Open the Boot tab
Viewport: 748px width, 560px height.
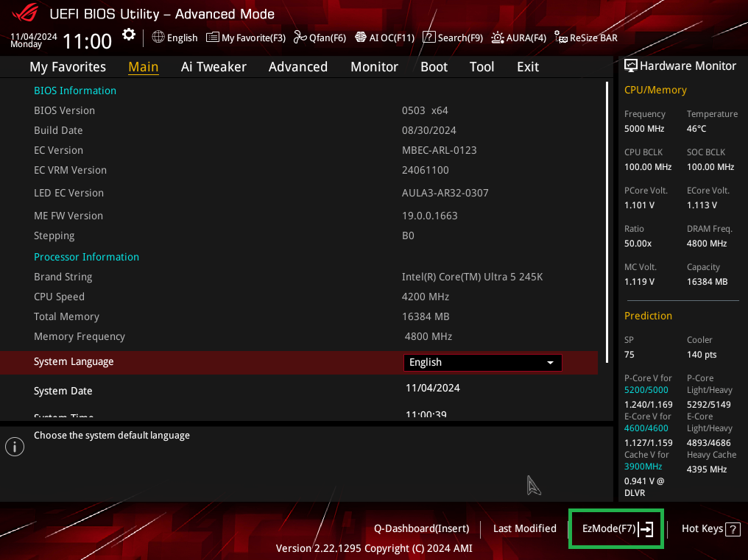pyautogui.click(x=434, y=67)
